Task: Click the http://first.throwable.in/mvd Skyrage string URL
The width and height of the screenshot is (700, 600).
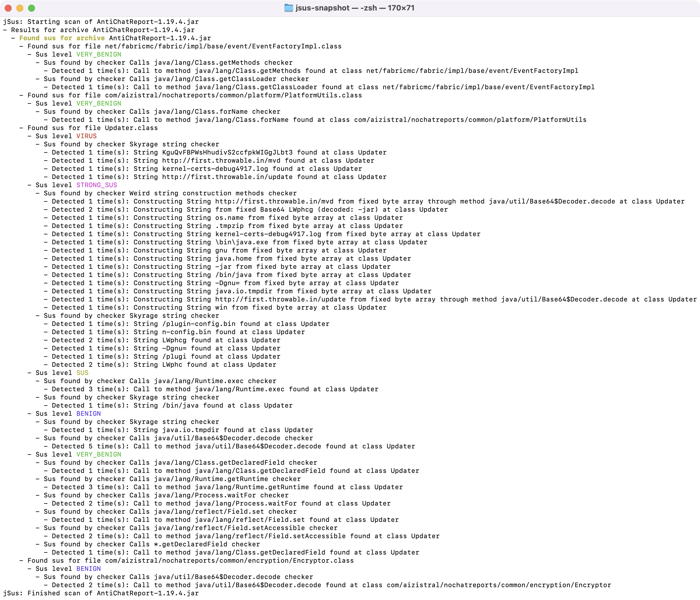Action: tap(221, 161)
